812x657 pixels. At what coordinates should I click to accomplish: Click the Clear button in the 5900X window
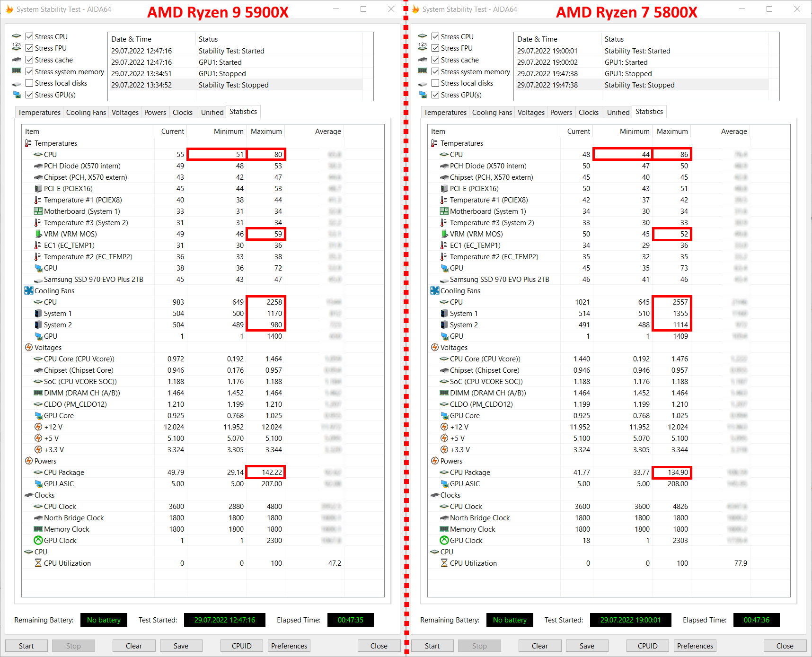tap(134, 646)
